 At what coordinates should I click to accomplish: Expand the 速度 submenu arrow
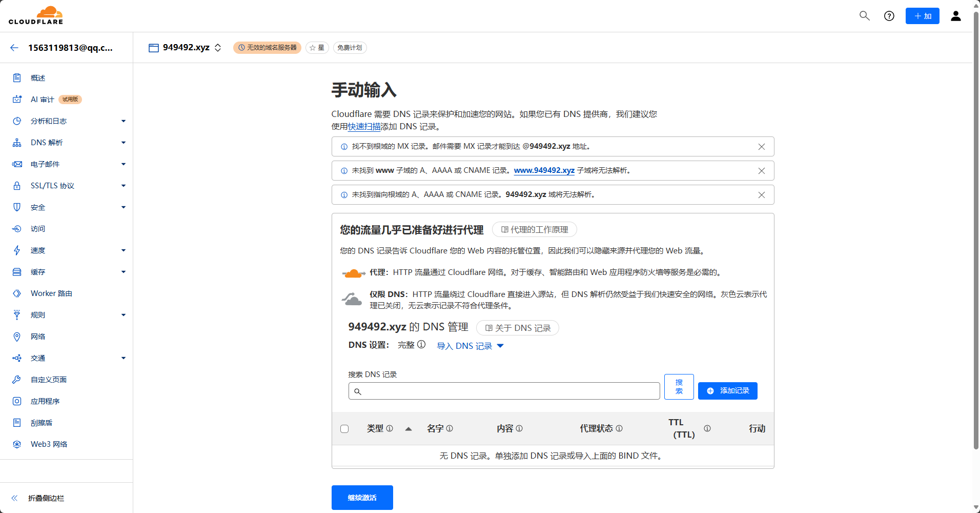click(124, 250)
